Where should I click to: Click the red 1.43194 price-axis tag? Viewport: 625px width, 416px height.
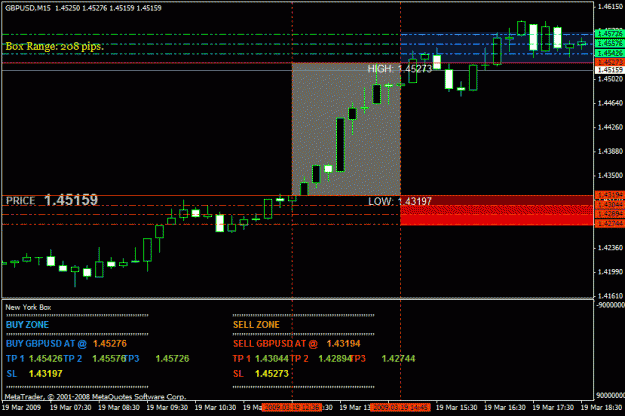tap(609, 195)
